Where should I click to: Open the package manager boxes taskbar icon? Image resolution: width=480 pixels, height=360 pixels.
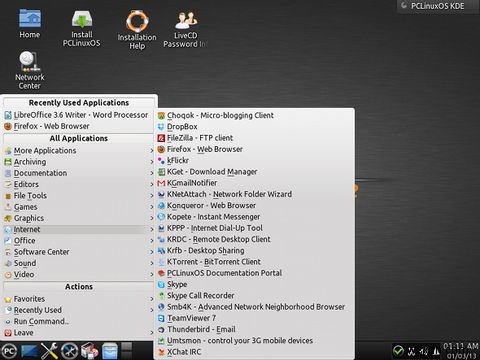(x=89, y=351)
